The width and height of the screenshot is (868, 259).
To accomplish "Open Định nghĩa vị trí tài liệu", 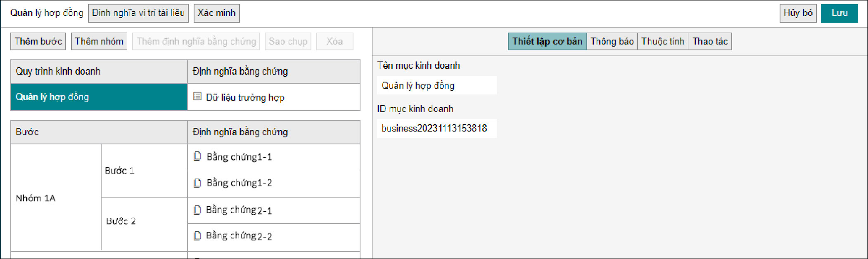I will click(138, 13).
